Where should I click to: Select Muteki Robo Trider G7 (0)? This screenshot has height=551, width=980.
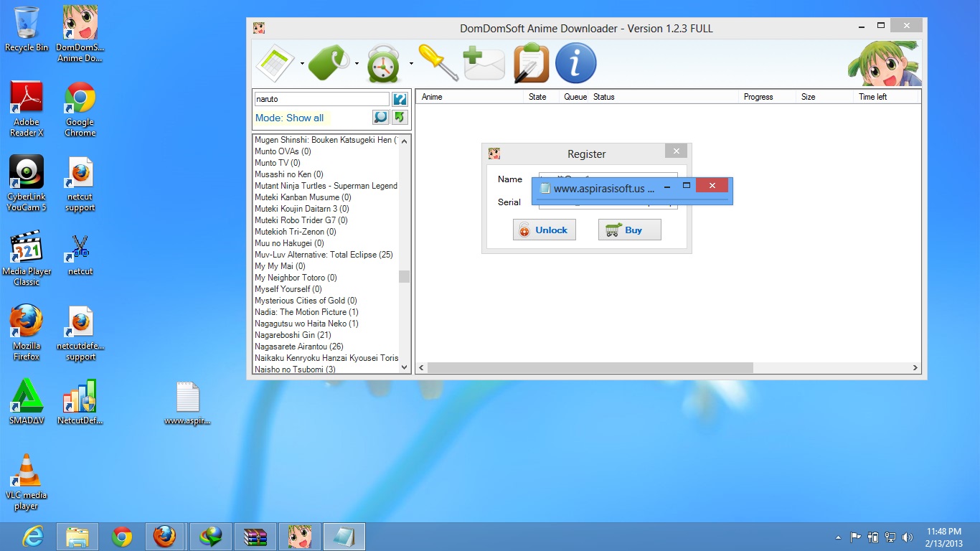(x=301, y=220)
